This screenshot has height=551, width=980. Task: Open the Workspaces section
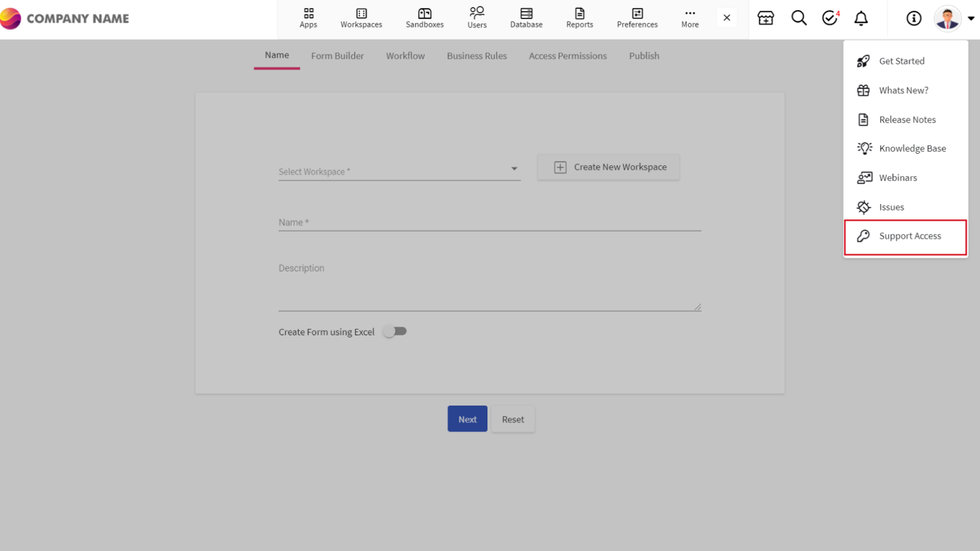pos(361,17)
